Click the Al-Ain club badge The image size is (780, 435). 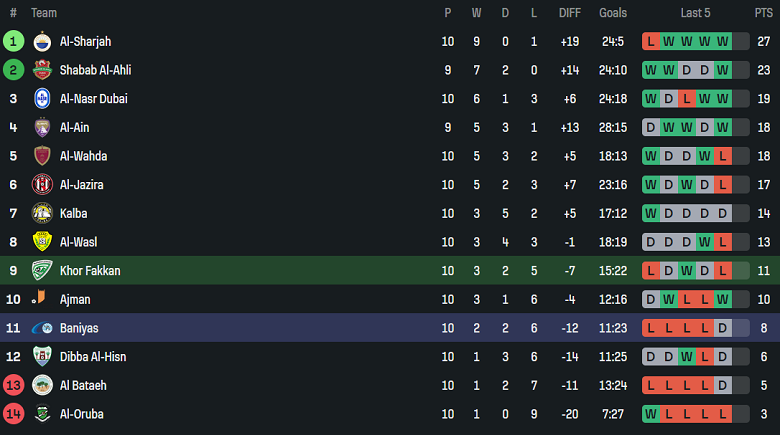pos(42,127)
